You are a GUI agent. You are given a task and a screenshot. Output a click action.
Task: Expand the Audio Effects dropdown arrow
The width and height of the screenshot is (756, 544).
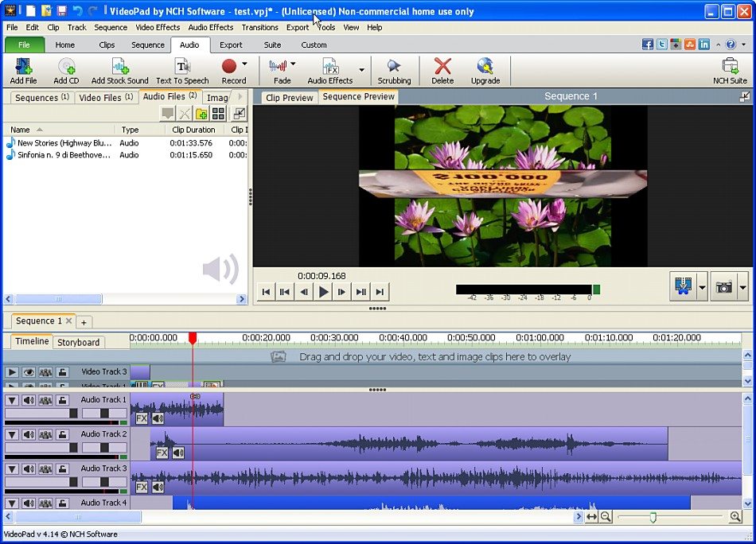(x=361, y=69)
